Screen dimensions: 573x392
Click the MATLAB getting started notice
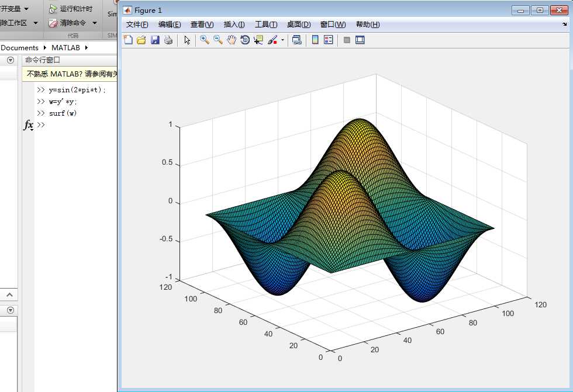(x=70, y=74)
